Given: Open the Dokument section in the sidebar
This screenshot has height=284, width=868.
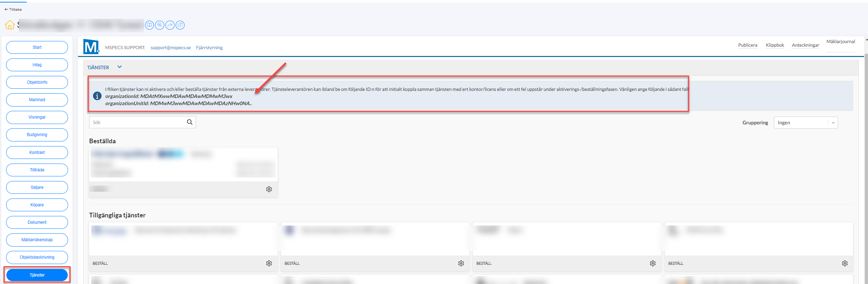Looking at the screenshot, I should pos(37,222).
